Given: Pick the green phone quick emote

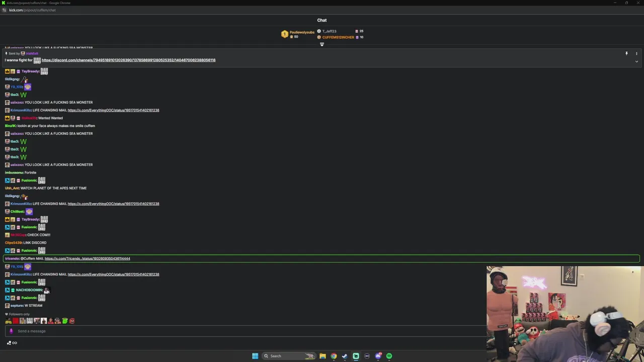Looking at the screenshot, I should coord(65,321).
